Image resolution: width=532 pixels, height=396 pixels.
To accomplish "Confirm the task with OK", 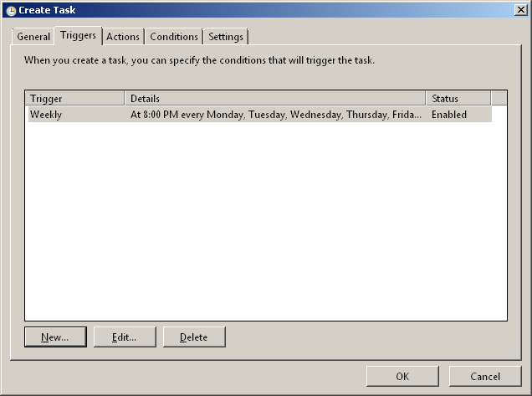I will click(402, 377).
